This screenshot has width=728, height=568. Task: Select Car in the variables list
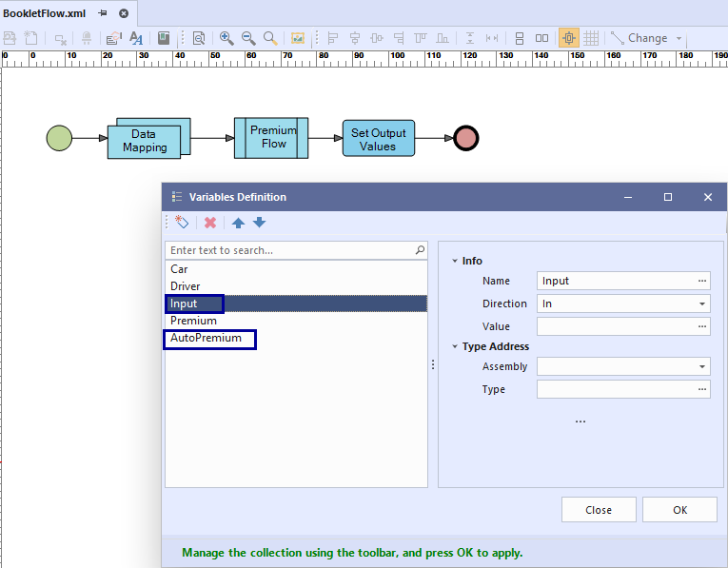pos(296,269)
